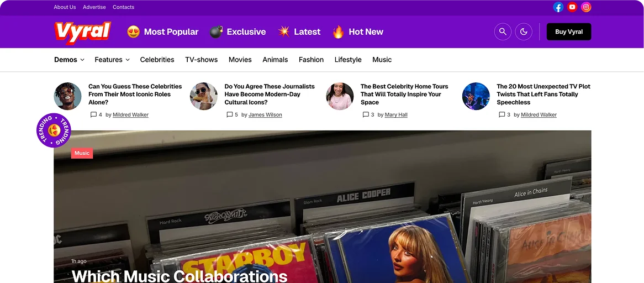
Task: Open the author link Mary Hall
Action: (x=396, y=114)
